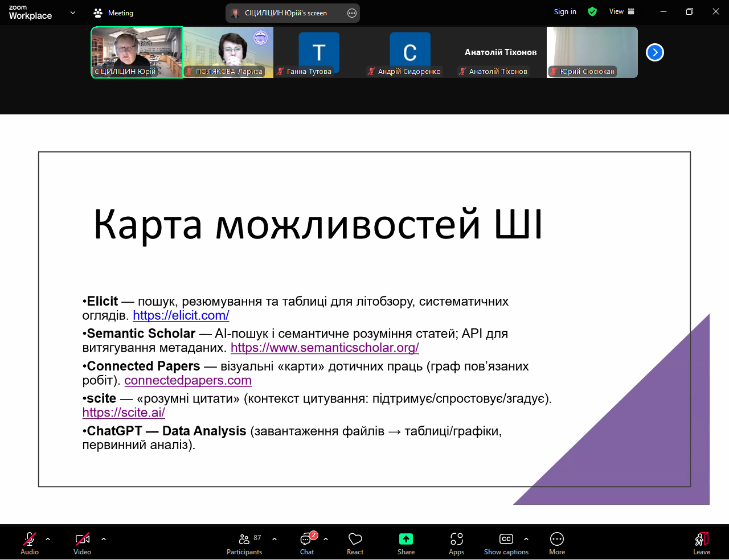Open the Chat panel

[307, 543]
